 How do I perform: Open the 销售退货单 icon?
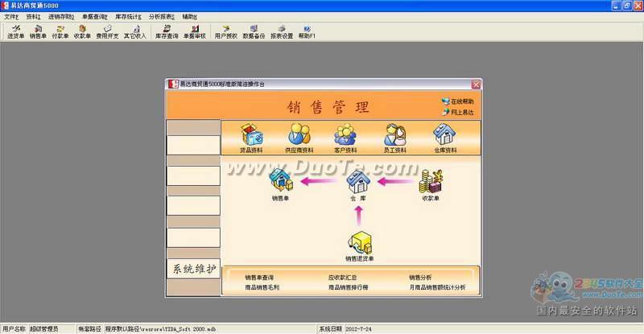(359, 246)
